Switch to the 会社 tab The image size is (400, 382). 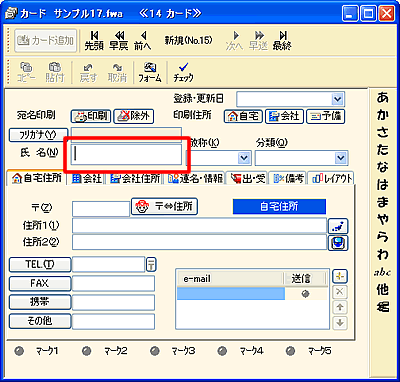click(86, 179)
